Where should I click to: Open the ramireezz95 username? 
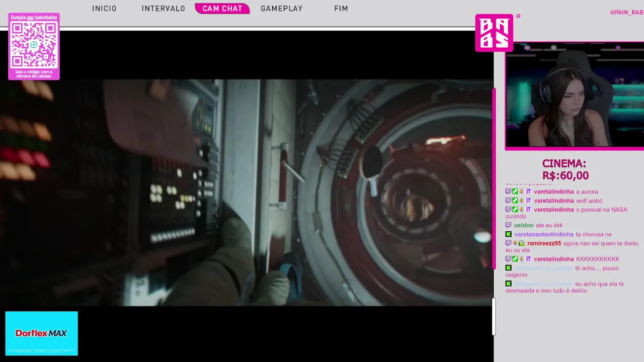(x=544, y=243)
